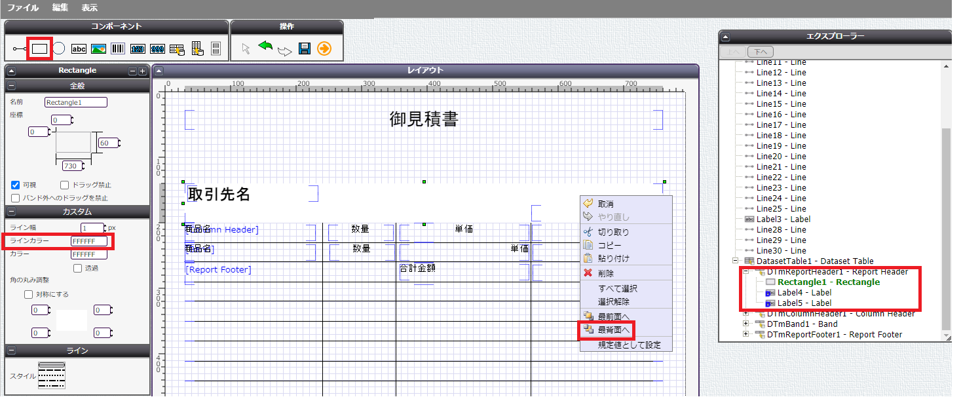
Task: Uncheck the 可視 visibility checkbox
Action: [16, 185]
